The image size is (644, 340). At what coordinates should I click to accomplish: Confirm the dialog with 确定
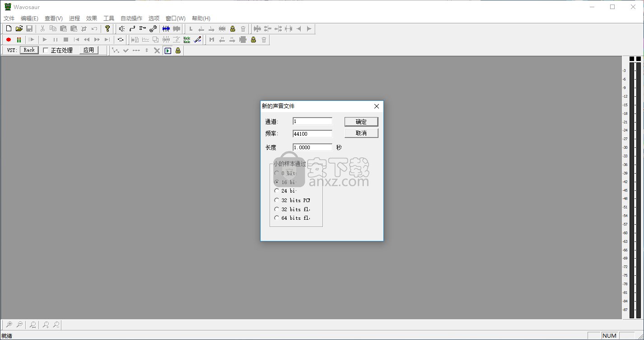(361, 122)
